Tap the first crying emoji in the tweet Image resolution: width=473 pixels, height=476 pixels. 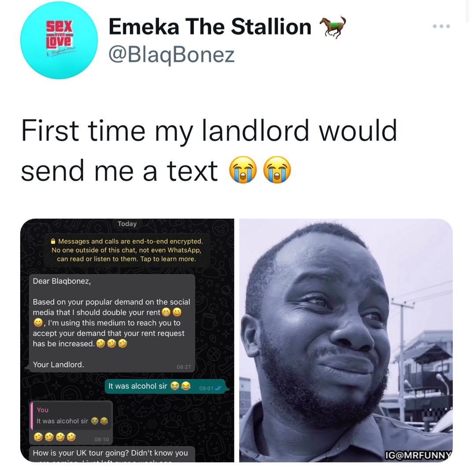[x=243, y=170]
